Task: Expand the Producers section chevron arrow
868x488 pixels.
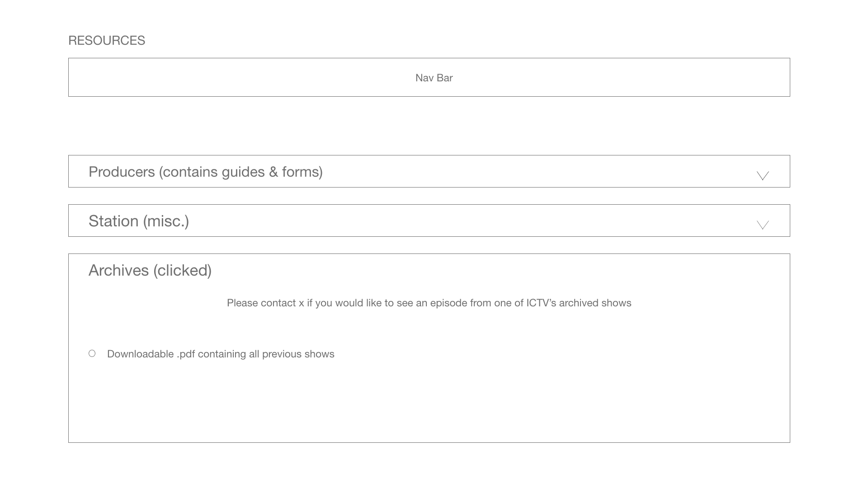Action: click(x=763, y=175)
